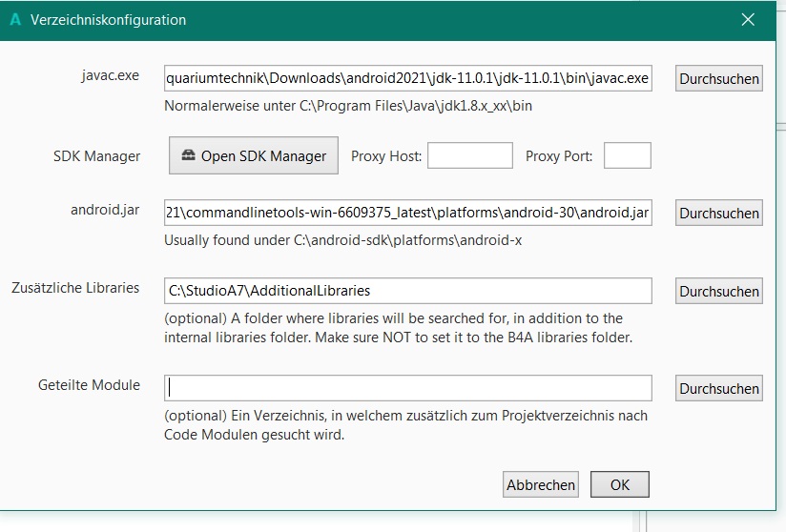Click the Geteilte Module input field

click(407, 388)
